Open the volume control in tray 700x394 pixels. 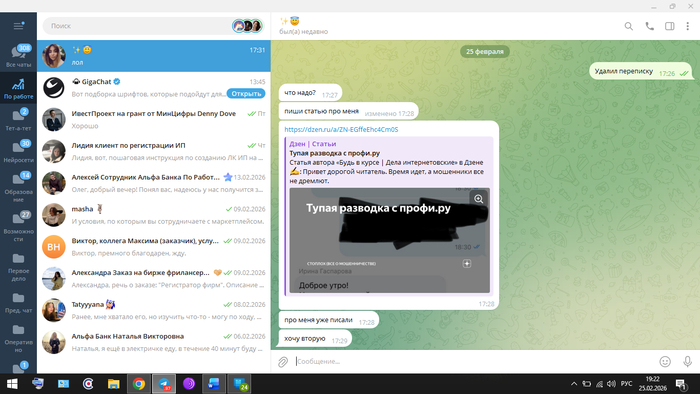(x=611, y=384)
